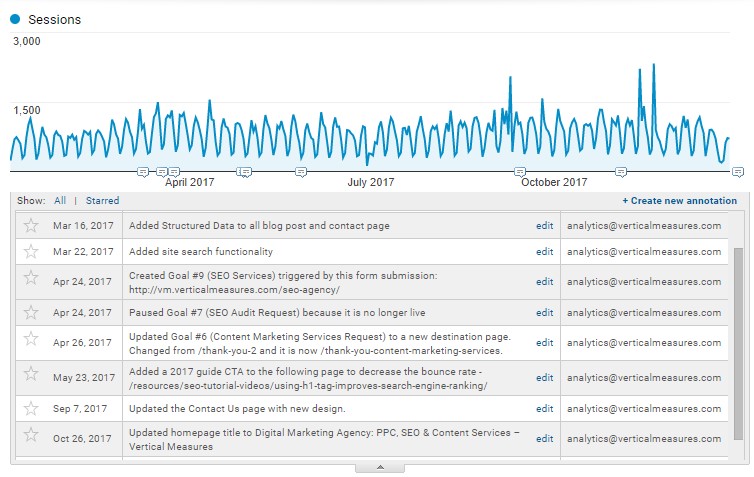Edit the Structured Data annotation
Viewport: 754px width, 477px height.
pos(544,226)
